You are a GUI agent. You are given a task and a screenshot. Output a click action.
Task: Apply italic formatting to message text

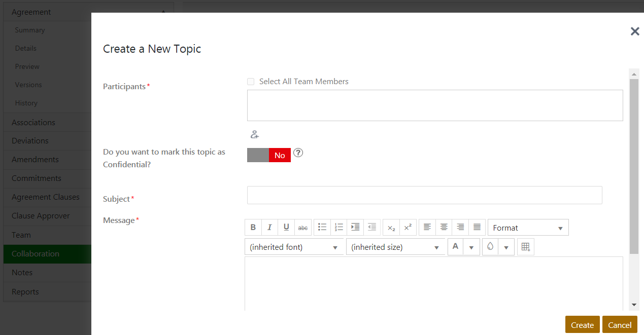click(x=269, y=228)
